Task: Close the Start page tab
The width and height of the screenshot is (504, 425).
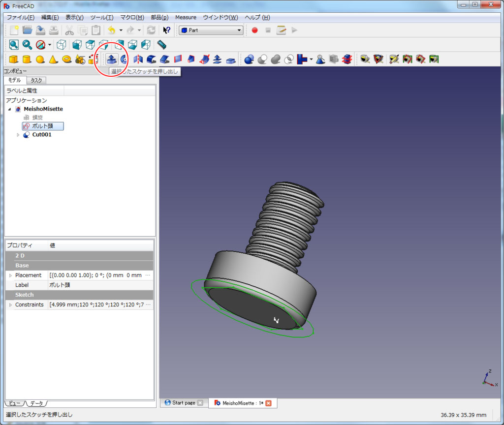Action: click(x=200, y=403)
